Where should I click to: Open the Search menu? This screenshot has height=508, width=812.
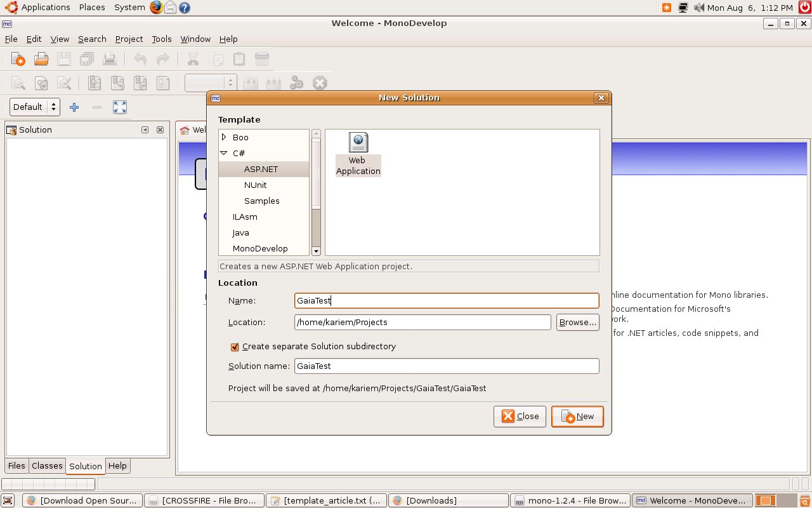(92, 39)
